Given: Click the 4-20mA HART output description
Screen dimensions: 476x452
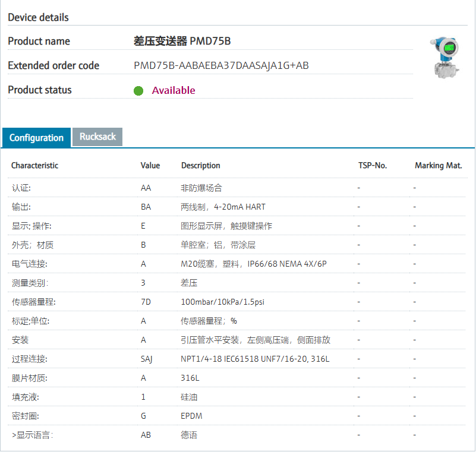Looking at the screenshot, I should [x=223, y=207].
